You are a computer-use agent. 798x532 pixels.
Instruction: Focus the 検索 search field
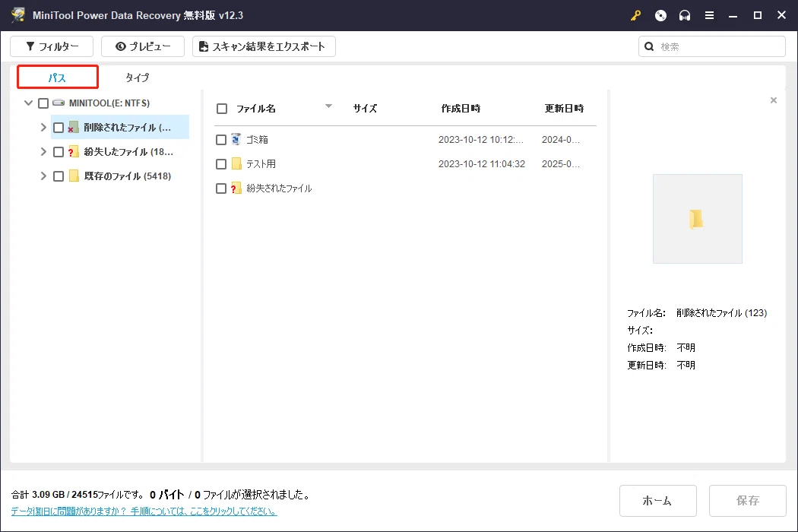[x=712, y=46]
